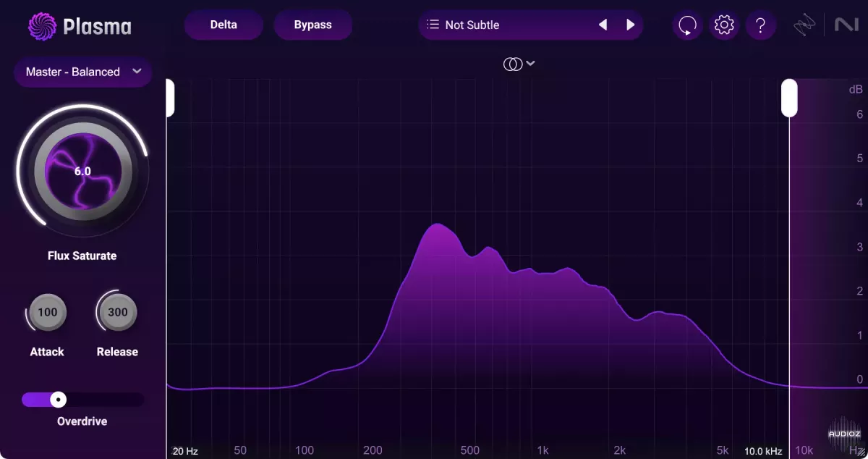Click the high frequency range handle
The image size is (868, 459).
[789, 98]
